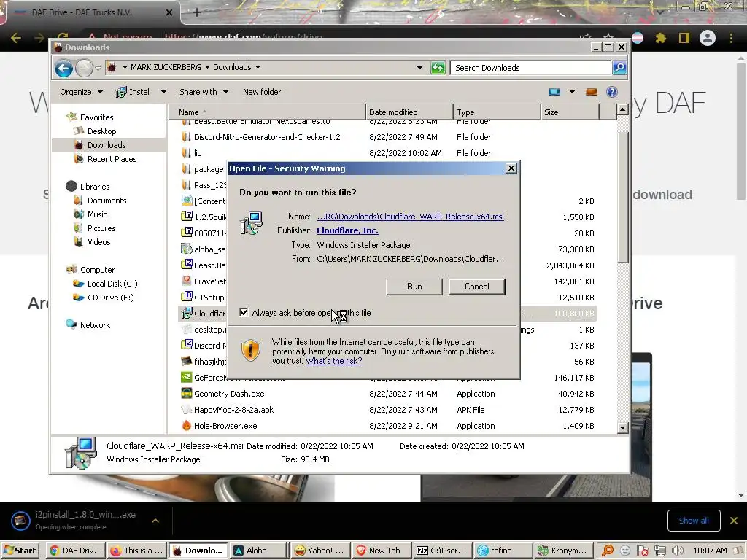This screenshot has width=747, height=560.
Task: Select Hola-Browser.exe file icon
Action: point(186,426)
